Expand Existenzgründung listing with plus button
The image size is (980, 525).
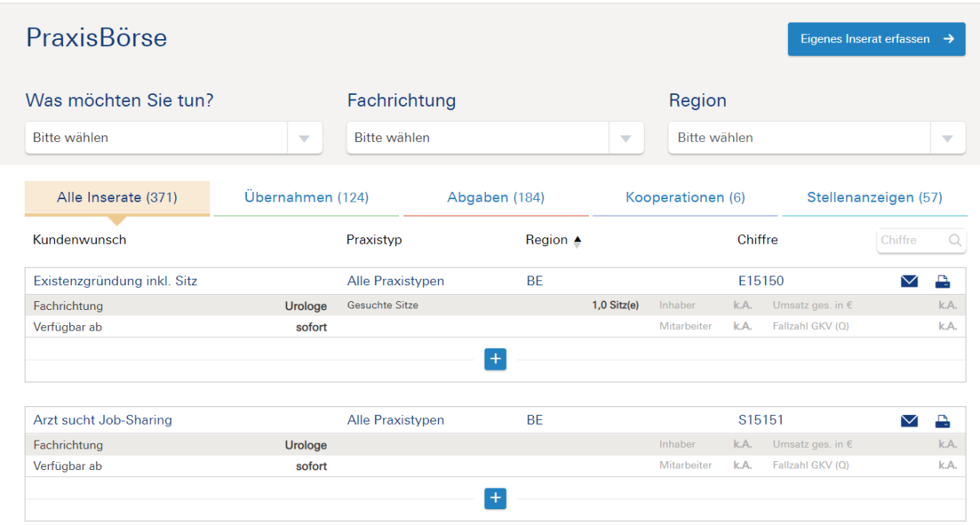(496, 359)
